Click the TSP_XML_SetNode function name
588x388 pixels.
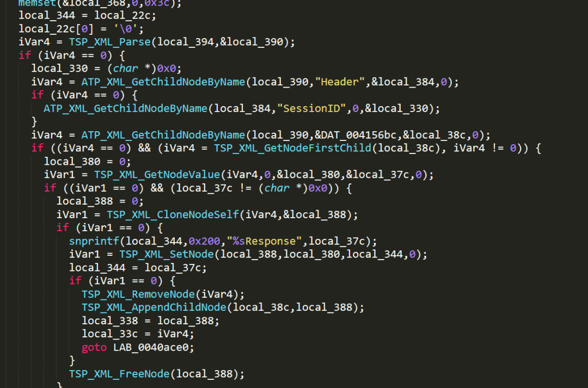[x=167, y=254]
